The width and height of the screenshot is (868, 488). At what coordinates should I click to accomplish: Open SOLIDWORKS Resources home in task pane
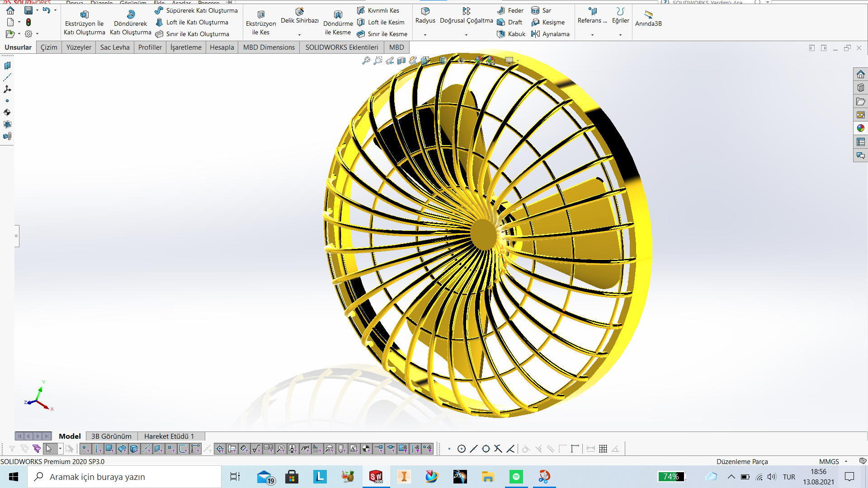(x=861, y=74)
